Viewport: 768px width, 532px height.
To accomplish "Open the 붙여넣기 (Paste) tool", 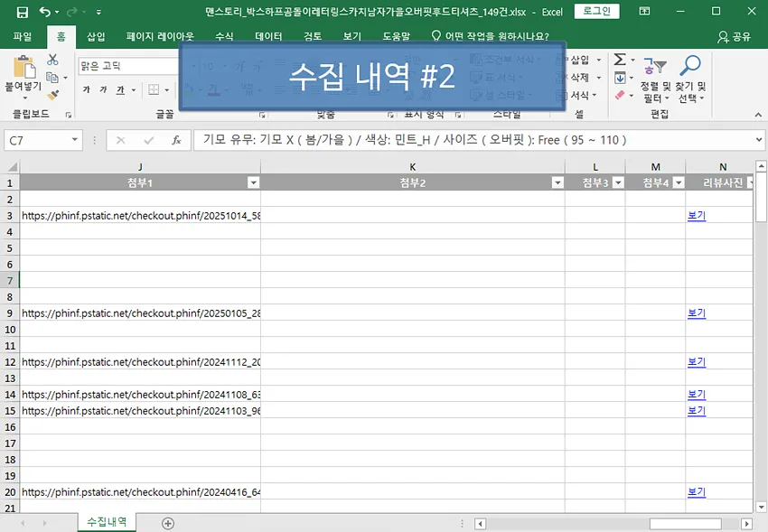I will click(23, 72).
